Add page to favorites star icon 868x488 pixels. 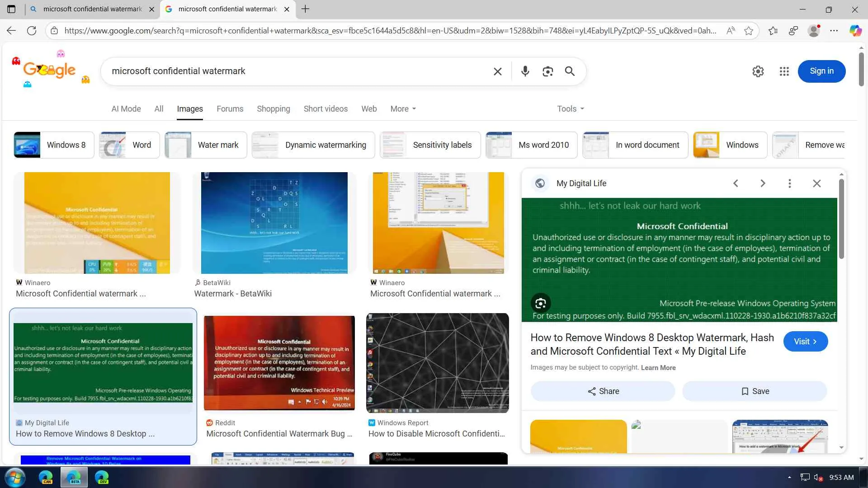(x=749, y=31)
